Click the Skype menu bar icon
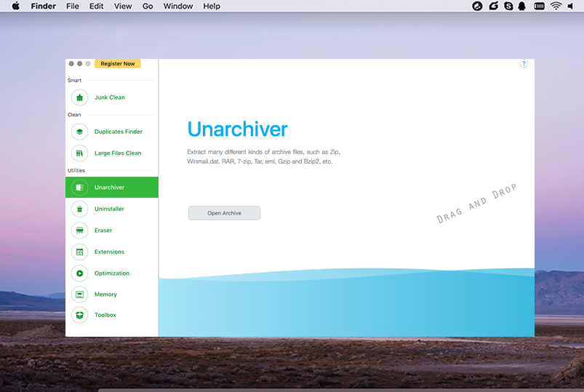The image size is (584, 392). 508,6
